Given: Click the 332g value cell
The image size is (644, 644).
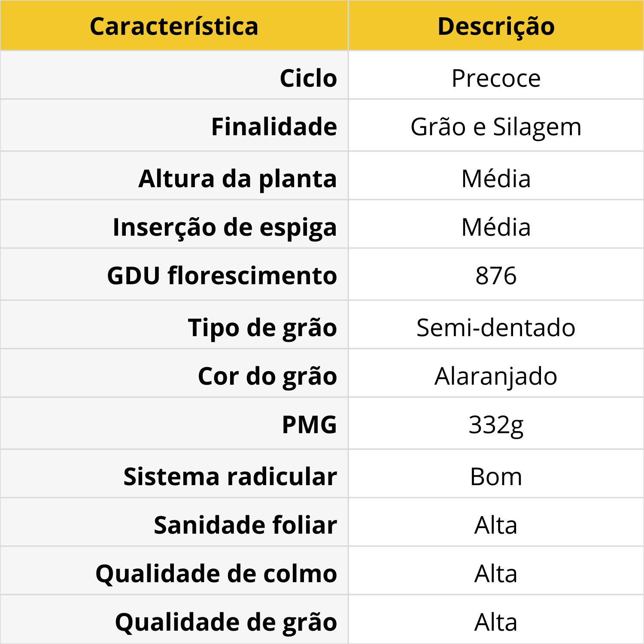Looking at the screenshot, I should [x=496, y=425].
